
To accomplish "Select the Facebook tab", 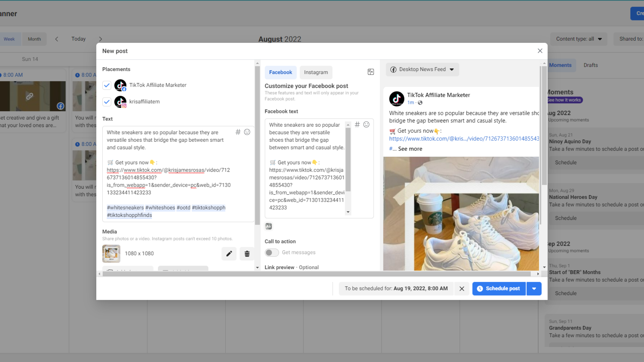I will 280,72.
